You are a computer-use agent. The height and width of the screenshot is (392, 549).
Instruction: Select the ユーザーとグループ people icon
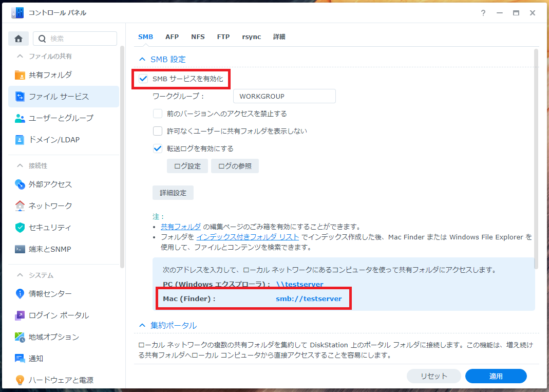coord(20,118)
